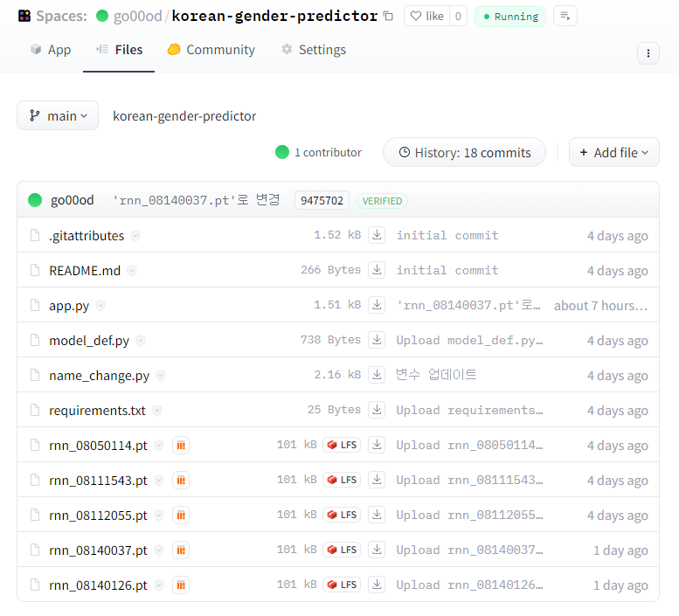Click the korean-gender-predictor title link

(274, 16)
